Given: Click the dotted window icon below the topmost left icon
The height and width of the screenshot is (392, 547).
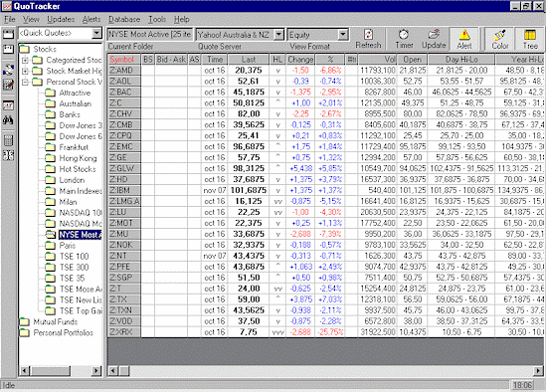Looking at the screenshot, I should coord(8,49).
